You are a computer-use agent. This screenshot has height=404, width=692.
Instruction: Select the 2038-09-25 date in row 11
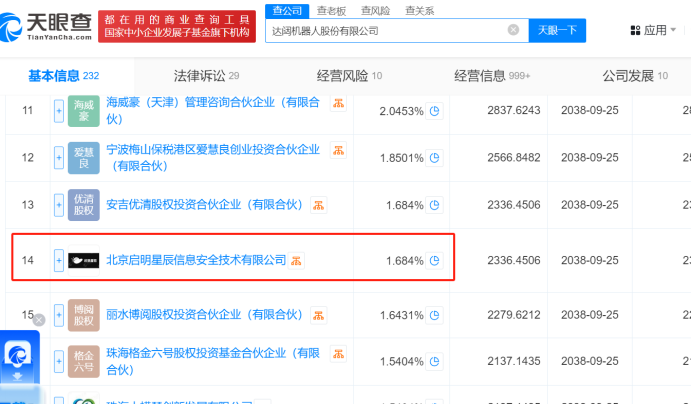click(x=590, y=110)
